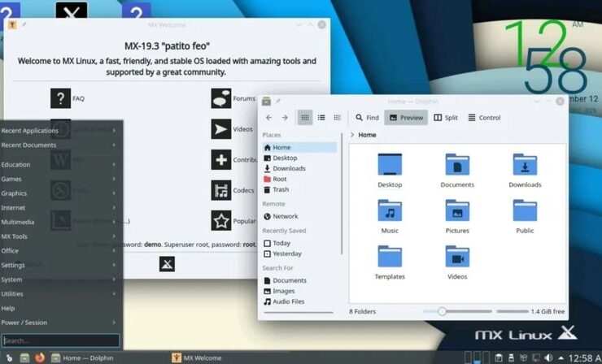Expand the Graphics submenu arrow
This screenshot has width=602, height=364.
tap(114, 193)
